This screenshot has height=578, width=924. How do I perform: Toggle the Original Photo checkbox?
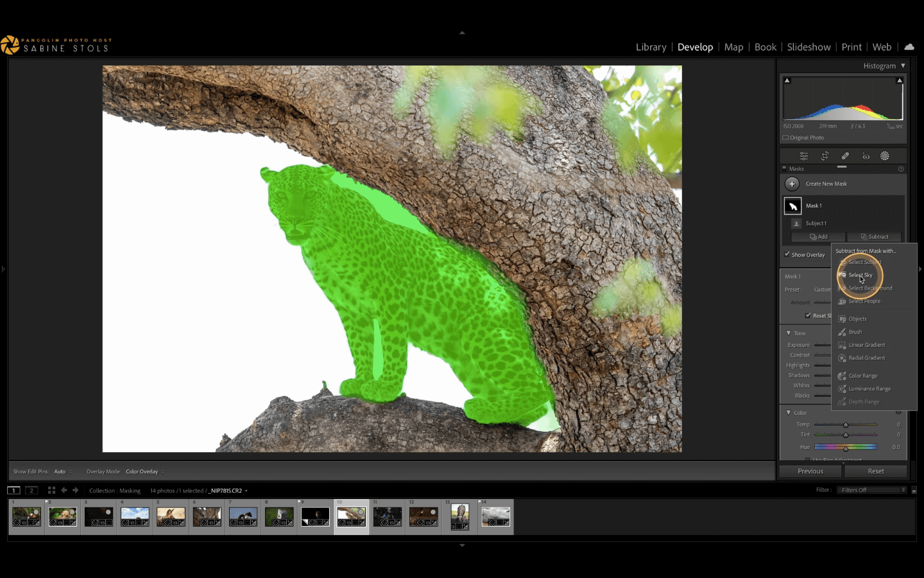tap(785, 137)
